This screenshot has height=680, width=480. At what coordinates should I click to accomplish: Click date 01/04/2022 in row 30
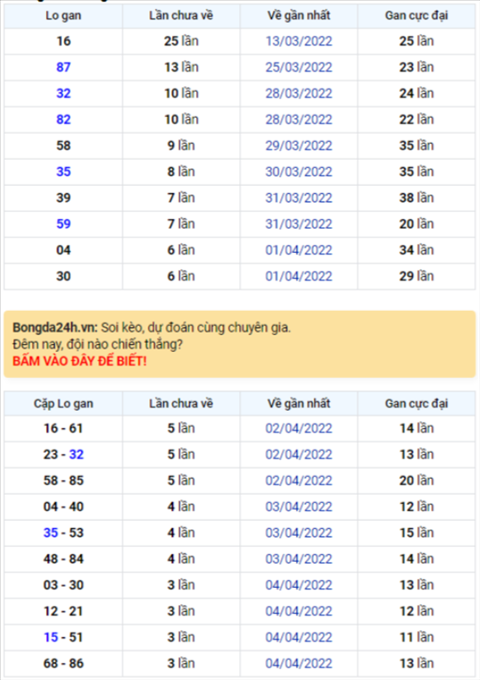click(299, 276)
